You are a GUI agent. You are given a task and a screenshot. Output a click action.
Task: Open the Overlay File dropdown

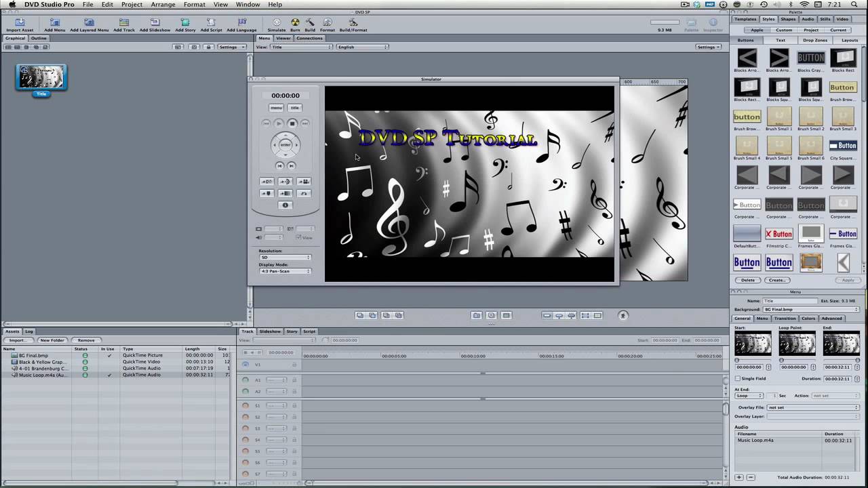tap(813, 407)
